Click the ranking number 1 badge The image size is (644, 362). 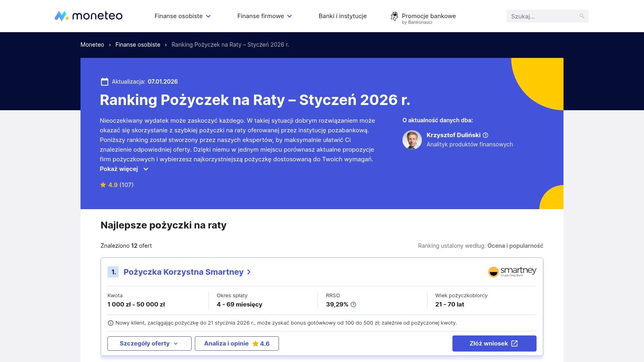point(113,272)
